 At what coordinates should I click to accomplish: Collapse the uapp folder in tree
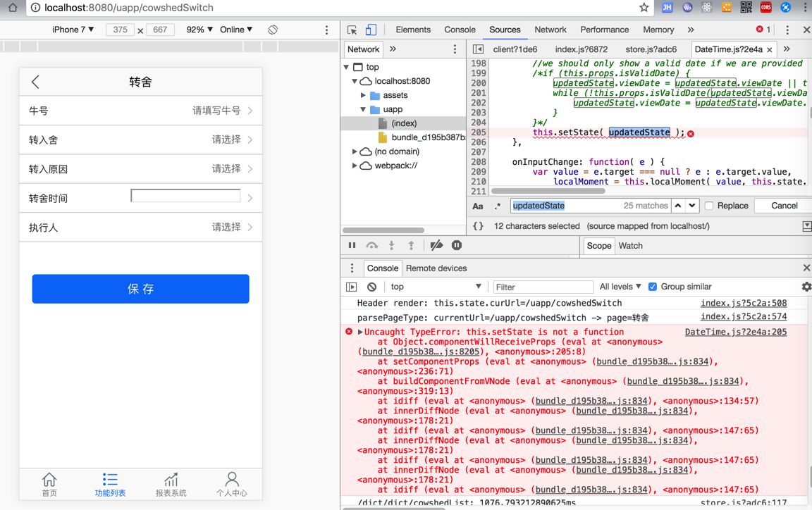pyautogui.click(x=364, y=109)
